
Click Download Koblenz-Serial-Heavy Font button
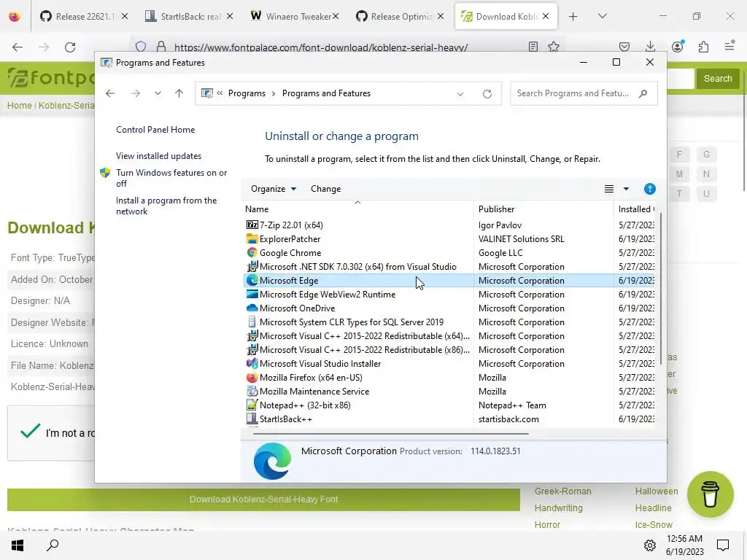click(x=263, y=499)
